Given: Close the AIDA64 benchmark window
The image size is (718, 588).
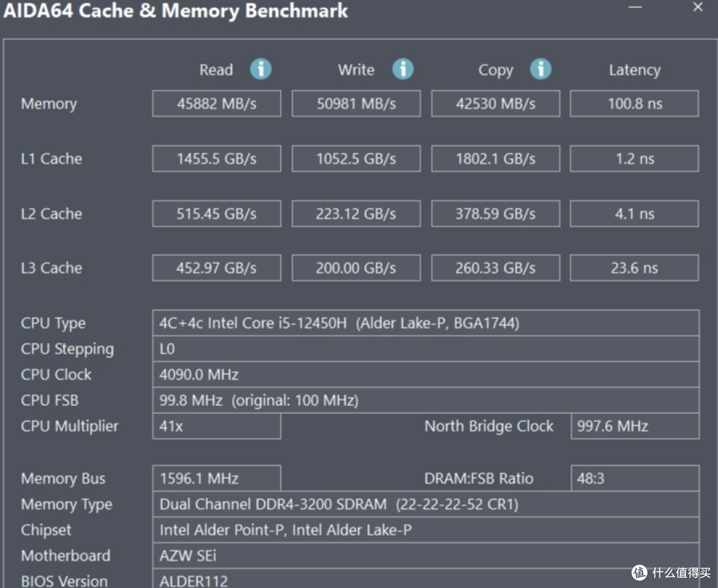Looking at the screenshot, I should 698,7.
